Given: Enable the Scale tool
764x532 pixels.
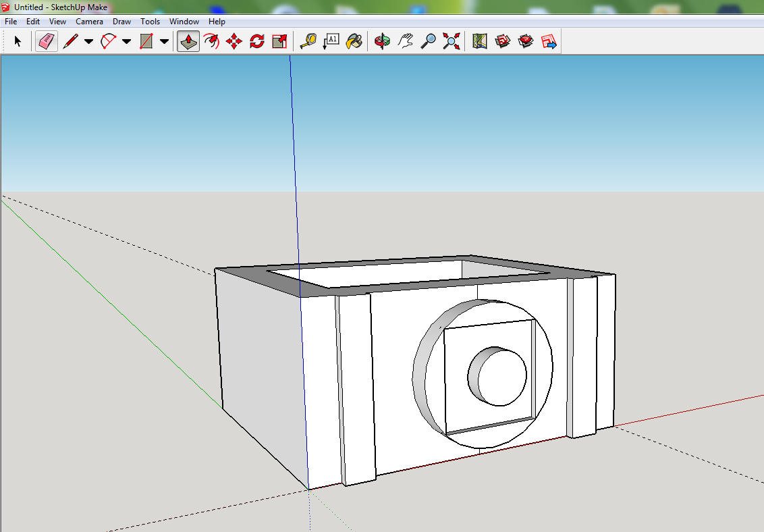Looking at the screenshot, I should pyautogui.click(x=279, y=41).
